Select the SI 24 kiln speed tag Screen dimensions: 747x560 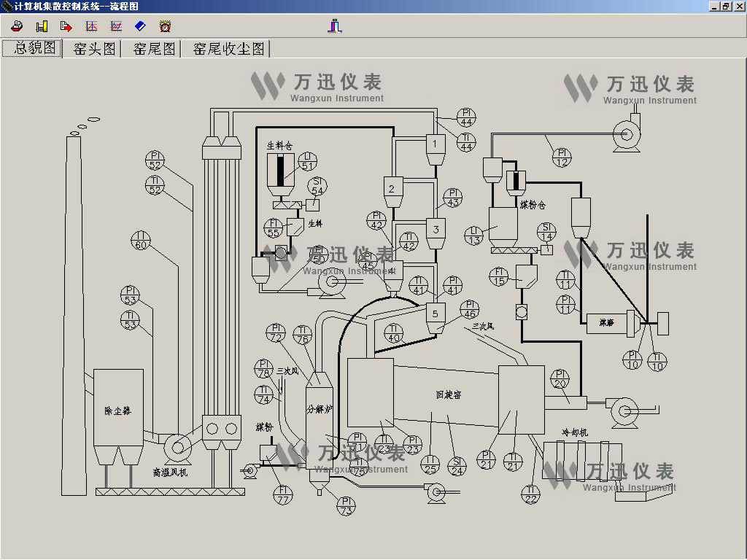coord(457,465)
